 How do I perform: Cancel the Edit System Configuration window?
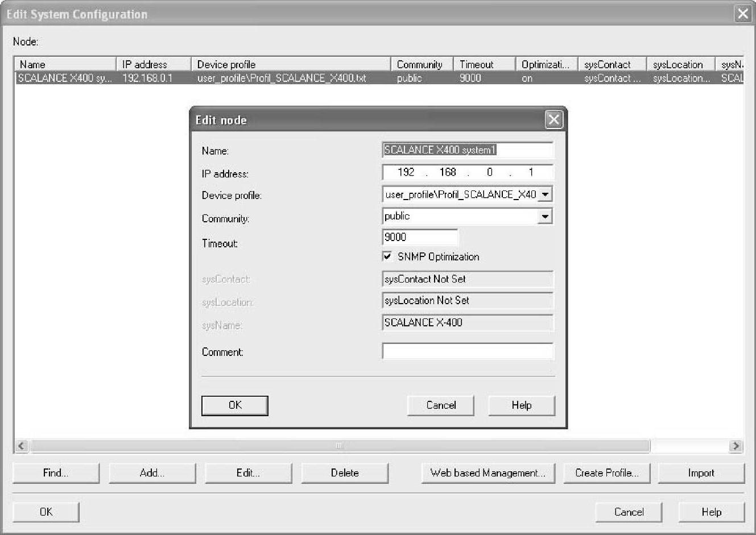[629, 512]
